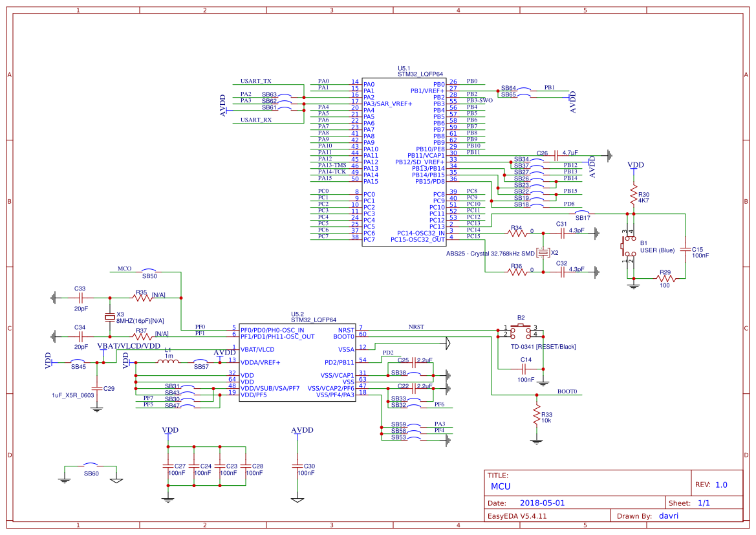Select the R29 100 ohm resistor
756x535 pixels.
tap(666, 279)
